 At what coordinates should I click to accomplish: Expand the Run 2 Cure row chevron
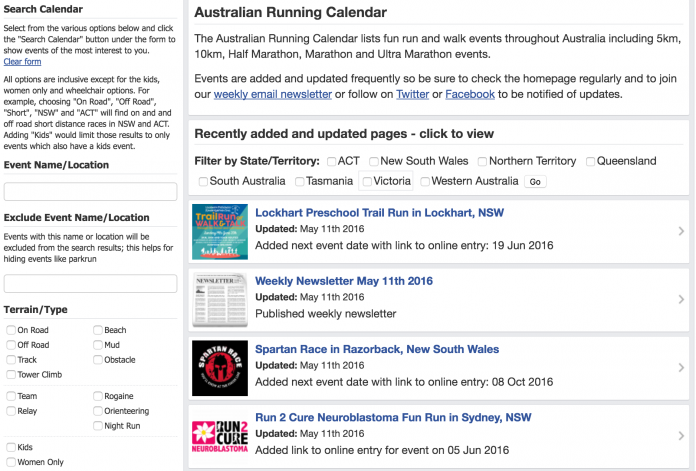(681, 436)
